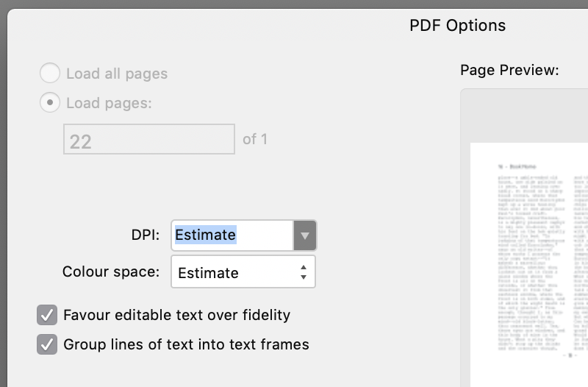Select the "Load pages:" radio button
This screenshot has width=588, height=387.
[49, 103]
